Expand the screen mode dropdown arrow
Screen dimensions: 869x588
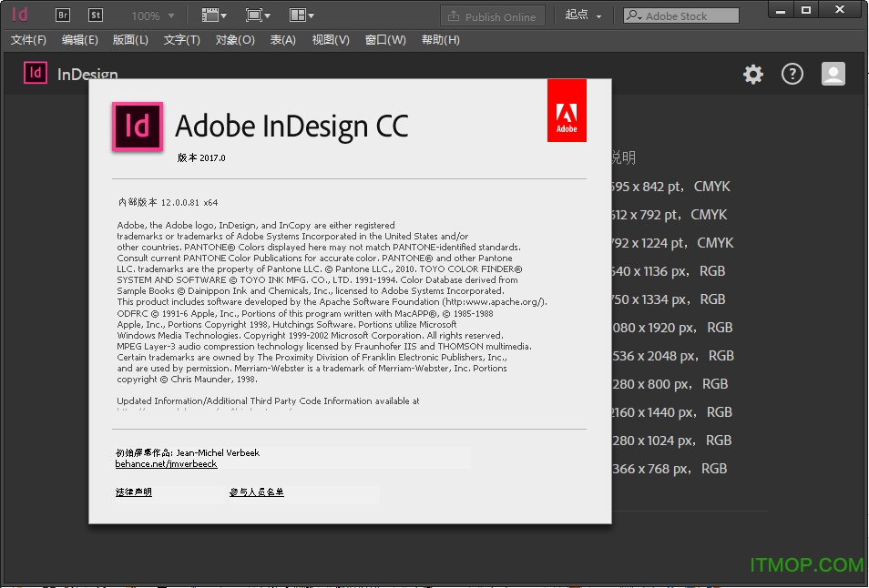coord(265,15)
